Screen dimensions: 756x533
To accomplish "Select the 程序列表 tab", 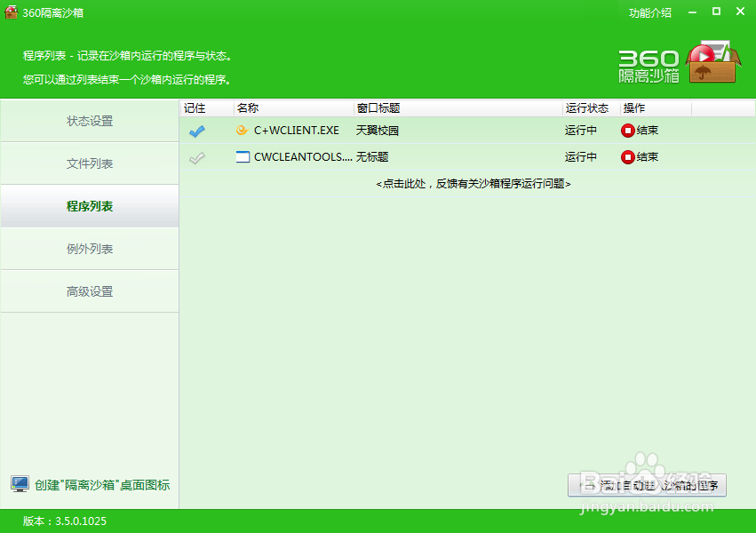I will click(x=90, y=206).
